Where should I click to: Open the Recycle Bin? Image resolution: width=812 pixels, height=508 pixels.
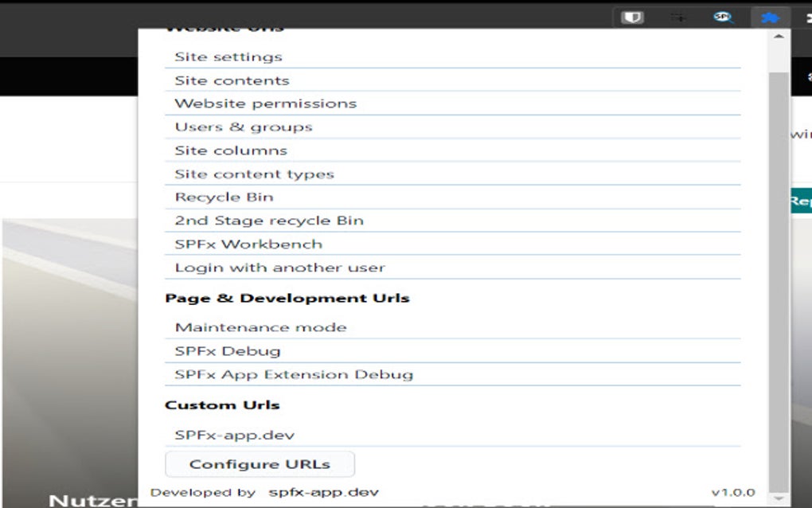coord(224,197)
